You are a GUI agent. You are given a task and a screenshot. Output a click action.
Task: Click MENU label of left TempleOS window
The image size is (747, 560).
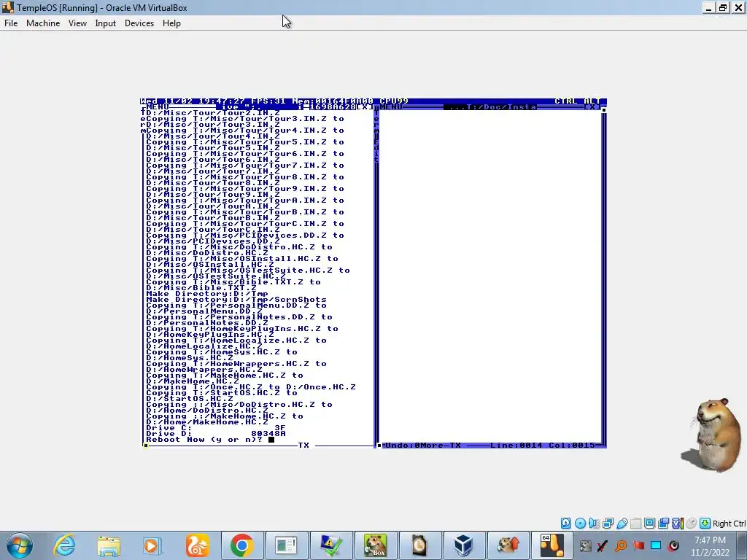point(158,106)
